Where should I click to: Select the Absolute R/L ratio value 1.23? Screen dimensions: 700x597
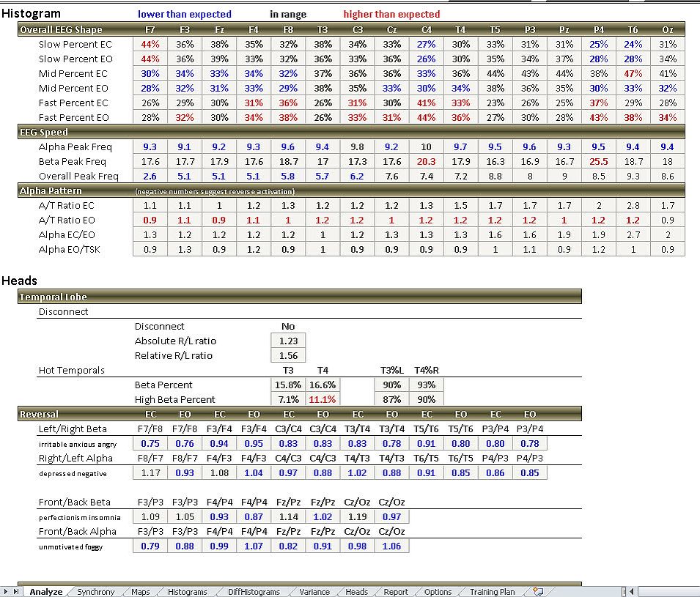click(x=288, y=341)
